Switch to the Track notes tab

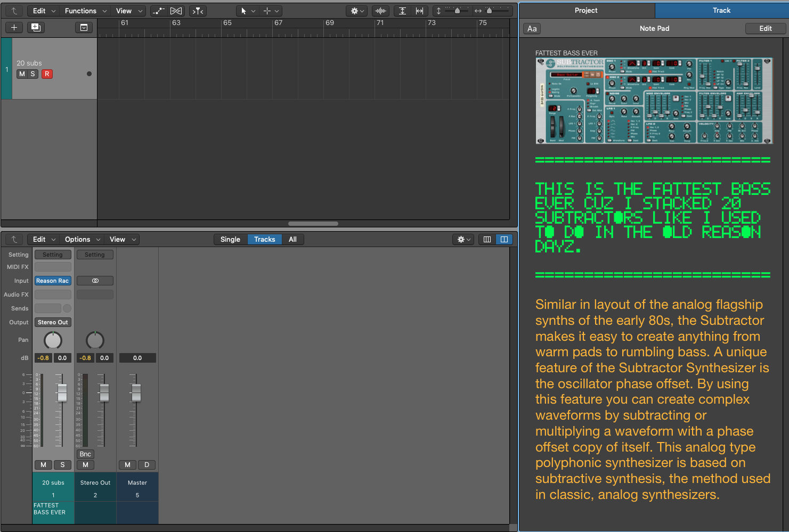point(721,10)
